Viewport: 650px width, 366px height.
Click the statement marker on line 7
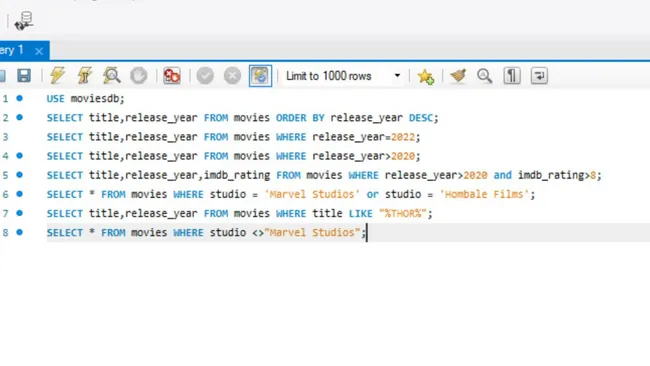coord(19,213)
